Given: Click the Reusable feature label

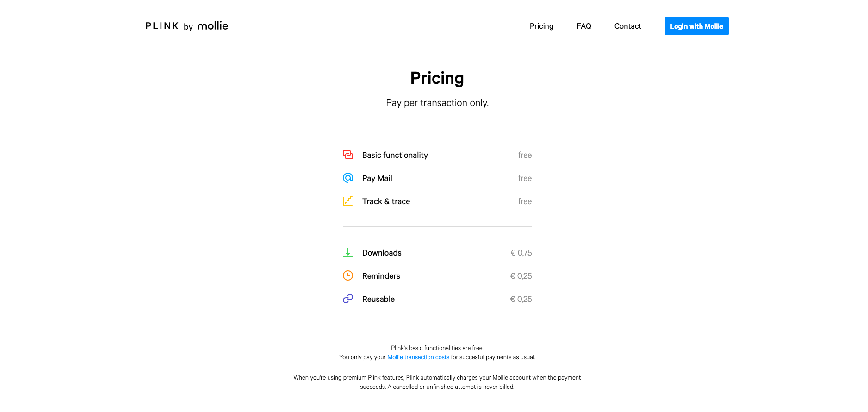Looking at the screenshot, I should point(378,299).
